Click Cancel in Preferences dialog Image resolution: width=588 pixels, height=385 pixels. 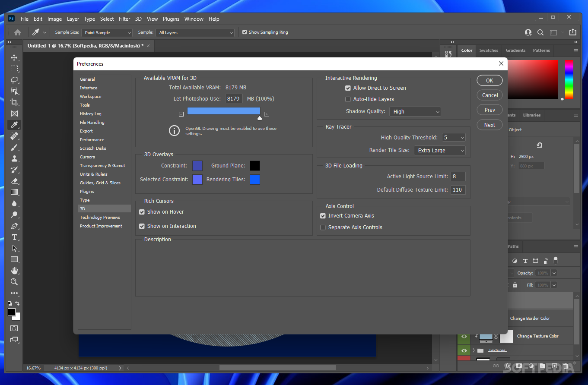point(489,95)
